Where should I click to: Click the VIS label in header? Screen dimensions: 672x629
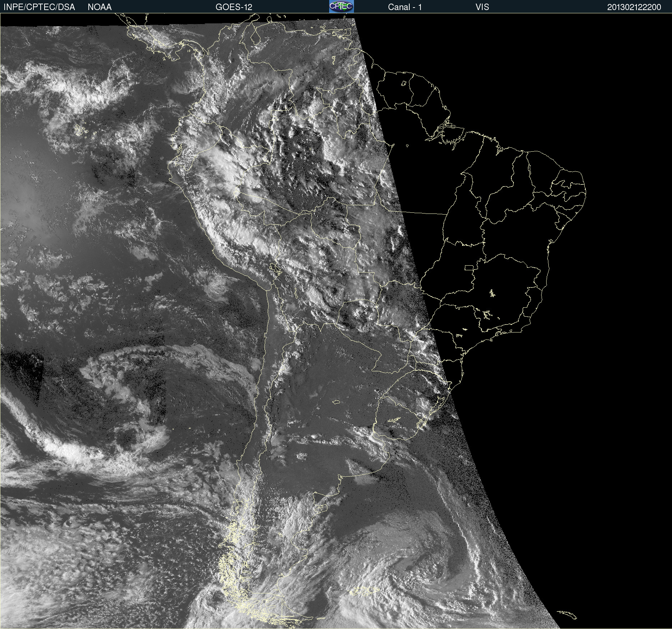click(482, 7)
